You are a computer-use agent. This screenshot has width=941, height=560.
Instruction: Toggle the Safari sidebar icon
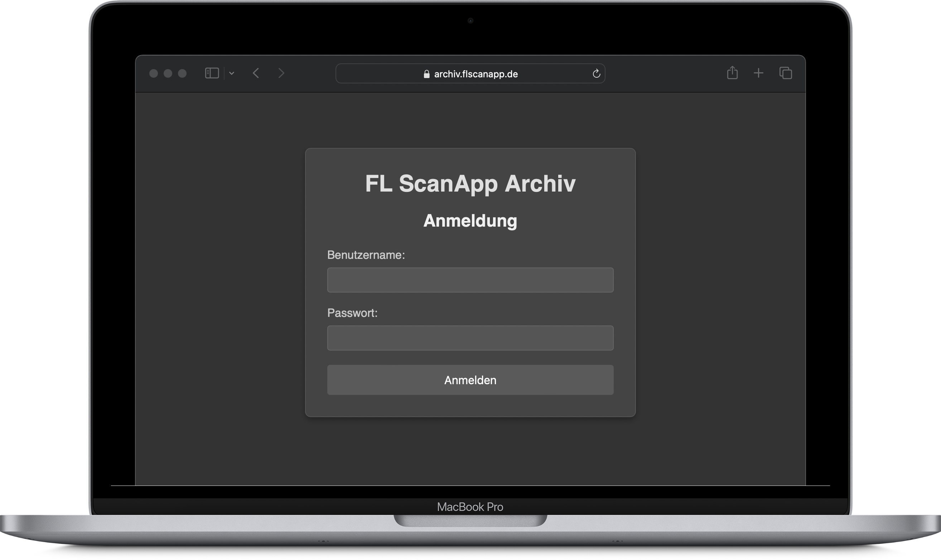(212, 73)
